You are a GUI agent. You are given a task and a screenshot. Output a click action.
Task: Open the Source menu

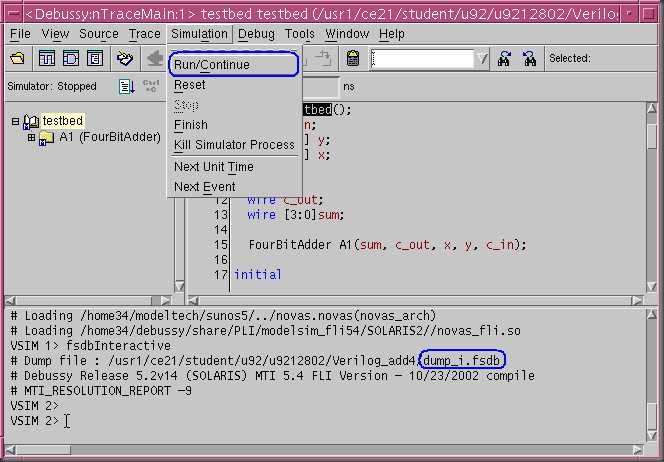(99, 33)
